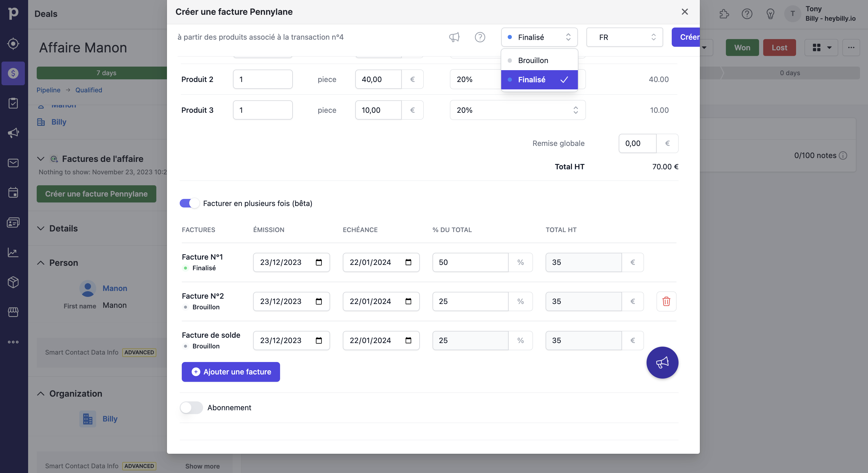Viewport: 868px width, 473px height.
Task: Expand the Details section
Action: pos(41,229)
